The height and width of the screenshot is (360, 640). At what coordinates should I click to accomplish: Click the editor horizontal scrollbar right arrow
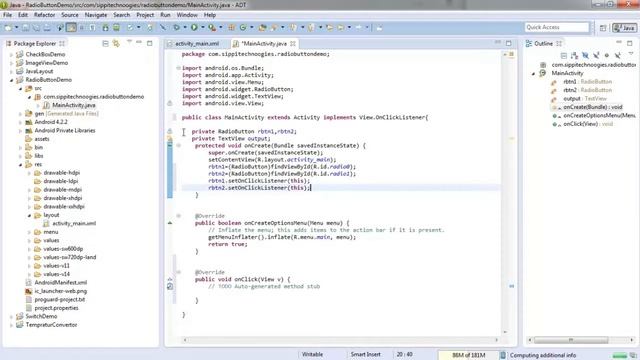(496, 340)
